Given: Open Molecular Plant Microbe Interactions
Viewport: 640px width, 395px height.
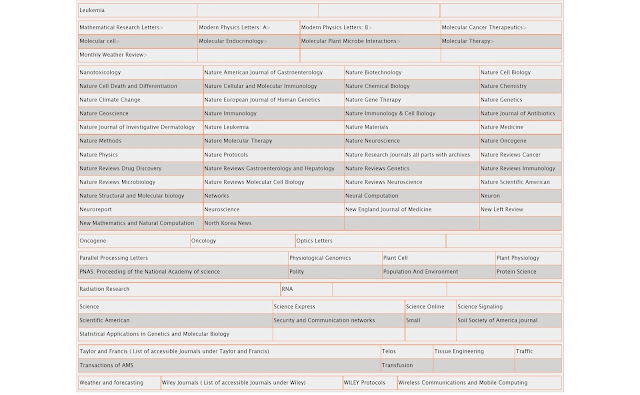Looking at the screenshot, I should coord(350,41).
